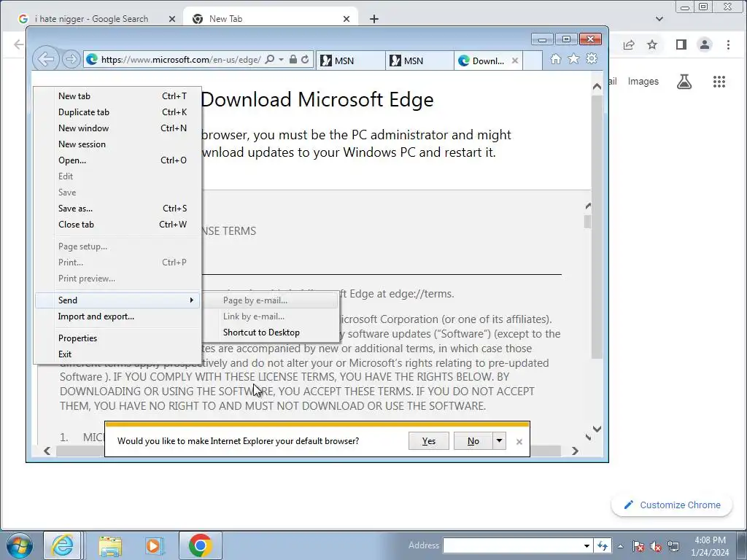
Task: Choose Exit from the menu
Action: tap(117, 354)
